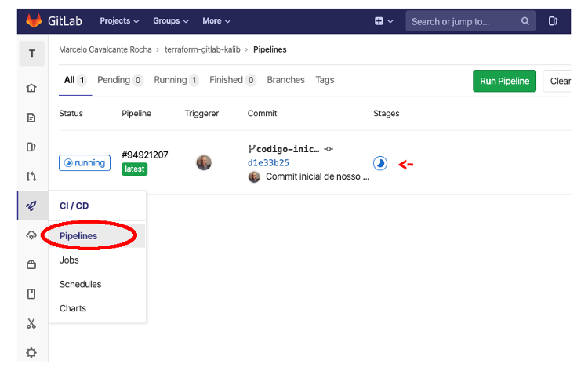Expand the Projects dropdown
The image size is (588, 371).
point(119,21)
